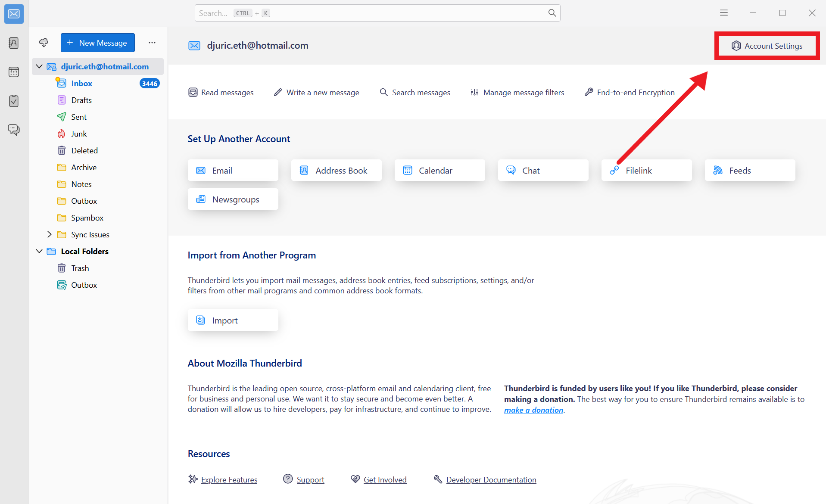Open the Address Book from left sidebar
Viewport: 826px width, 504px height.
coord(14,43)
